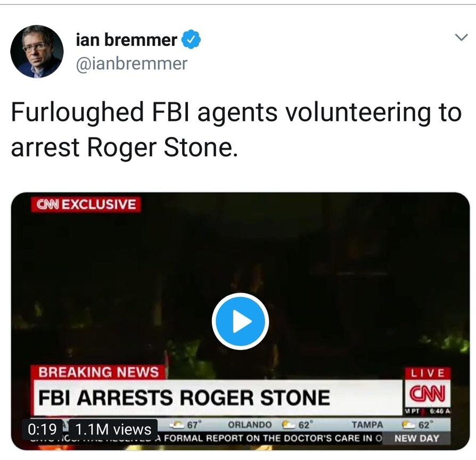
Task: Click the weather icon after ORLANDO
Action: [x=288, y=425]
